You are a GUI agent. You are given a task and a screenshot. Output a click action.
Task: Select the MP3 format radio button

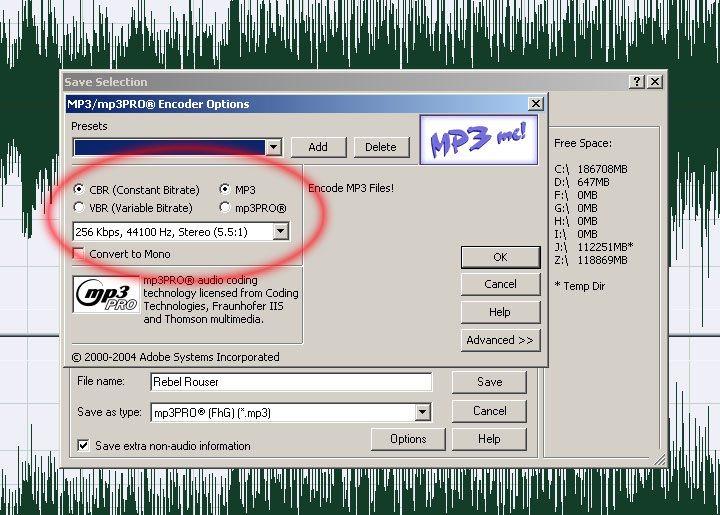(225, 190)
